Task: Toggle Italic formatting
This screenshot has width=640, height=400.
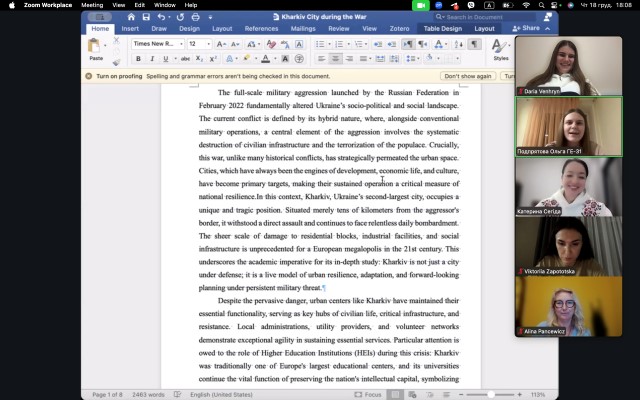Action: point(149,59)
